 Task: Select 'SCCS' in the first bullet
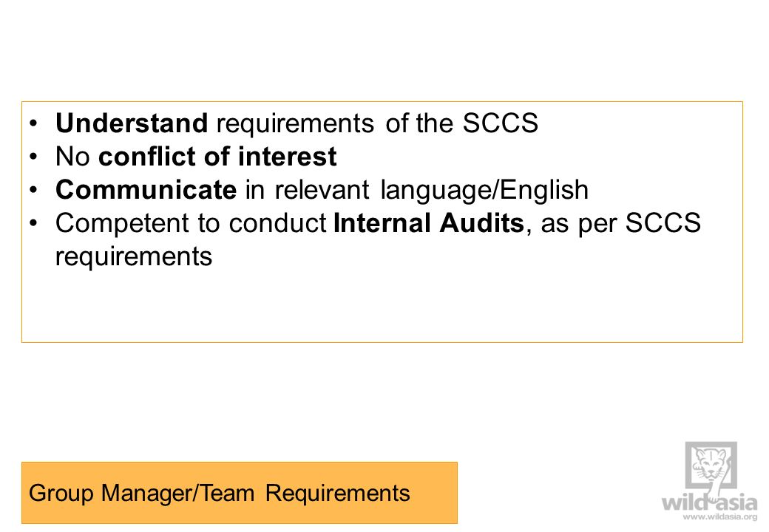tap(501, 123)
